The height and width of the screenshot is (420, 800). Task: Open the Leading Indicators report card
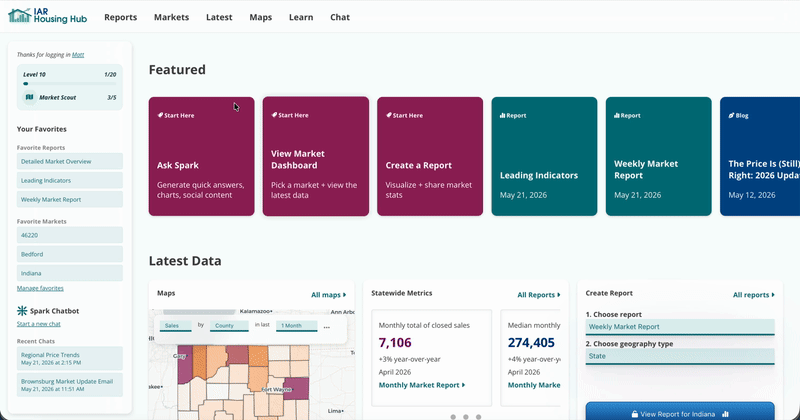point(544,156)
